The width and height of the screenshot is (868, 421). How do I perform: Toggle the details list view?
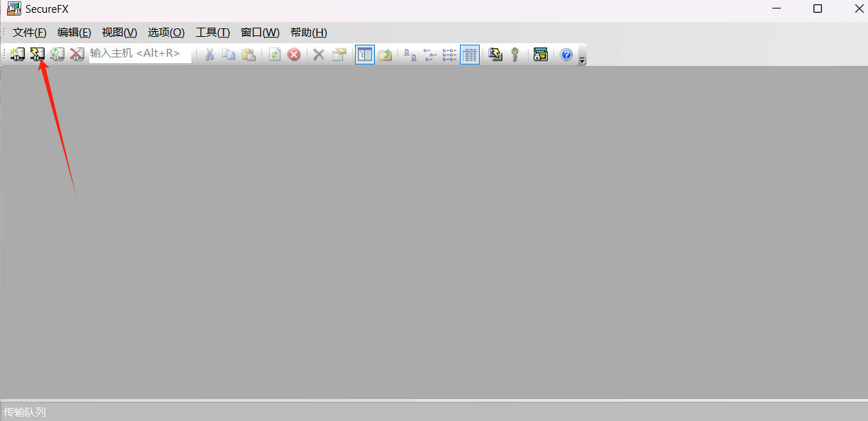point(469,55)
